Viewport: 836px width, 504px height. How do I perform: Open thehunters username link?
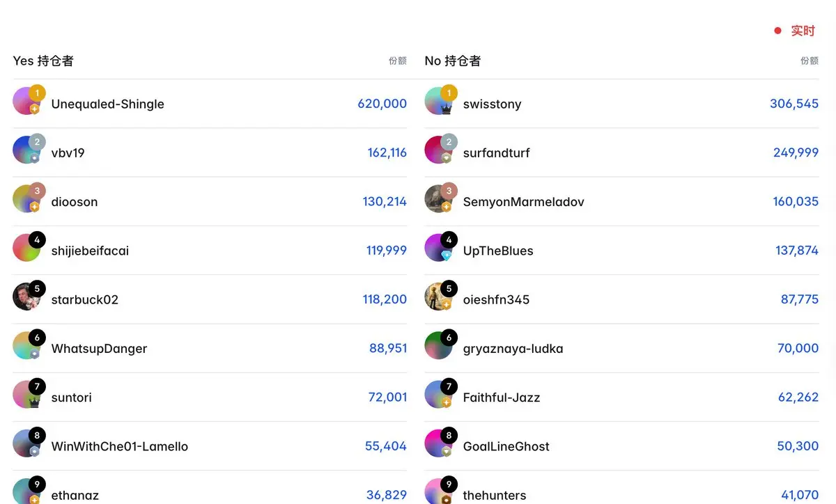495,495
